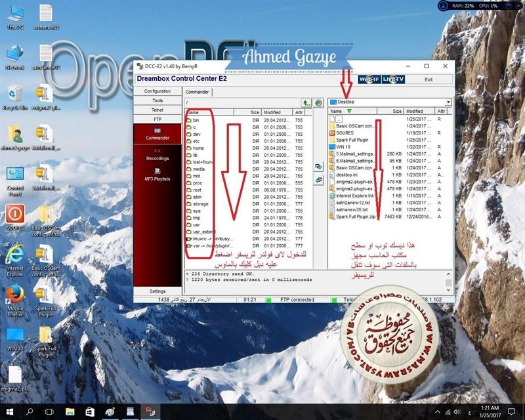
Task: Open the Windows Start menu
Action: (x=10, y=411)
